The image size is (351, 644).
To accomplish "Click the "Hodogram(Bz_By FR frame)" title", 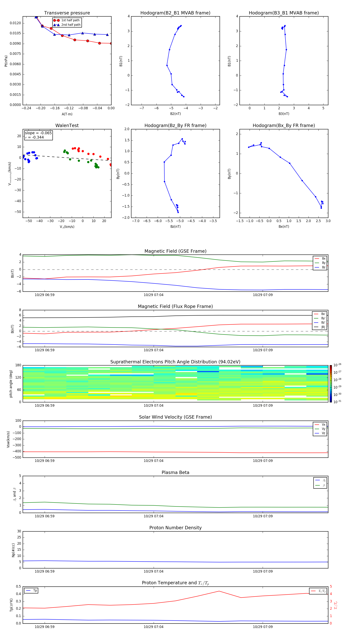I will (x=175, y=125).
